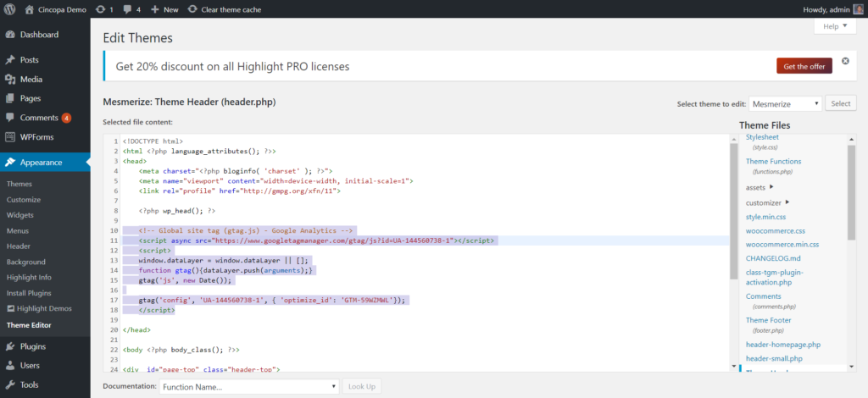Screen dimensions: 868x398
Task: Expand the Help panel
Action: pos(834,27)
